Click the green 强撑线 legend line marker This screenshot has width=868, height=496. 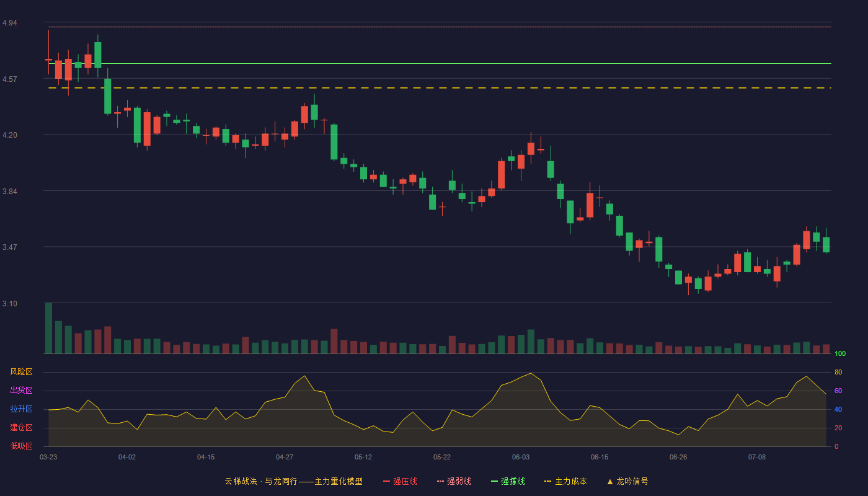(x=494, y=481)
